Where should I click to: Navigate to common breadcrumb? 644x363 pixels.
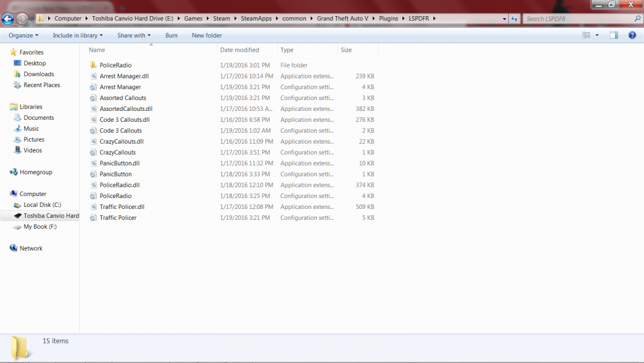point(294,19)
